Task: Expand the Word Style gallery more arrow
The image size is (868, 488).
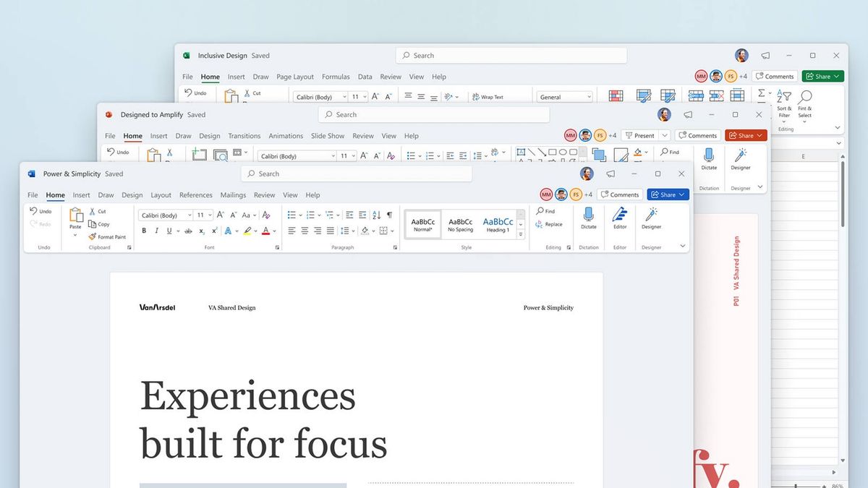Action: (522, 234)
